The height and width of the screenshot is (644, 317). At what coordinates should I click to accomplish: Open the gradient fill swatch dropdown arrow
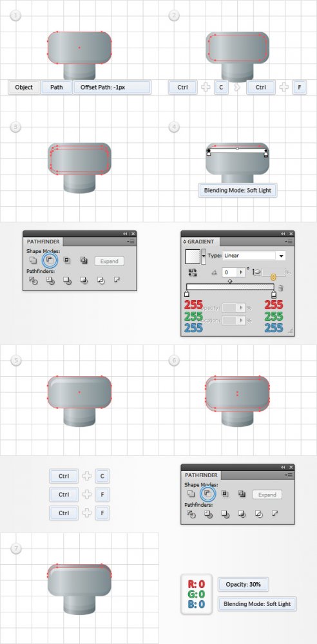pos(204,256)
